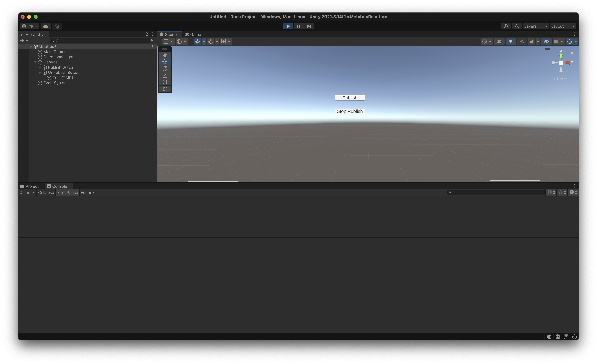Click the Play button

pyautogui.click(x=288, y=26)
